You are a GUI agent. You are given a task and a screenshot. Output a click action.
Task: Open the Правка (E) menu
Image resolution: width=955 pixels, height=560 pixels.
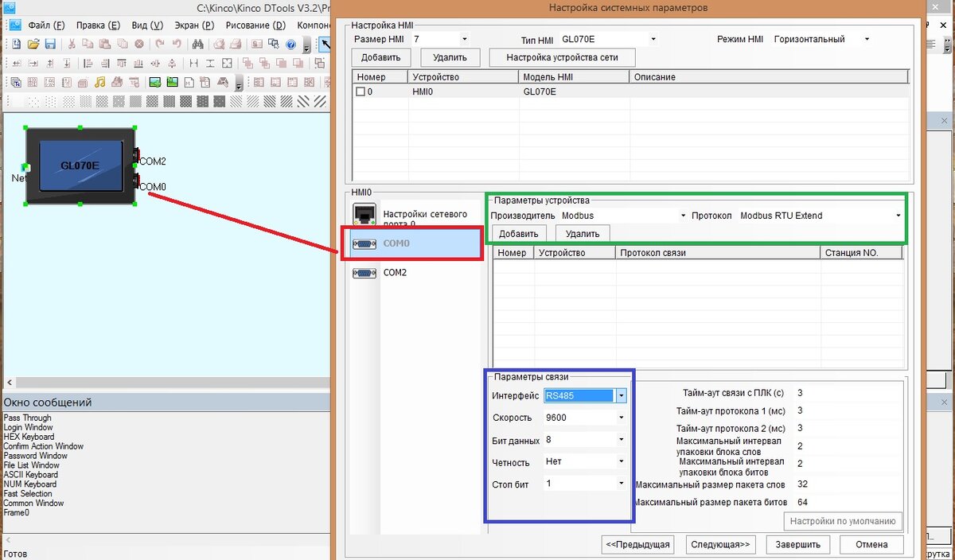98,25
